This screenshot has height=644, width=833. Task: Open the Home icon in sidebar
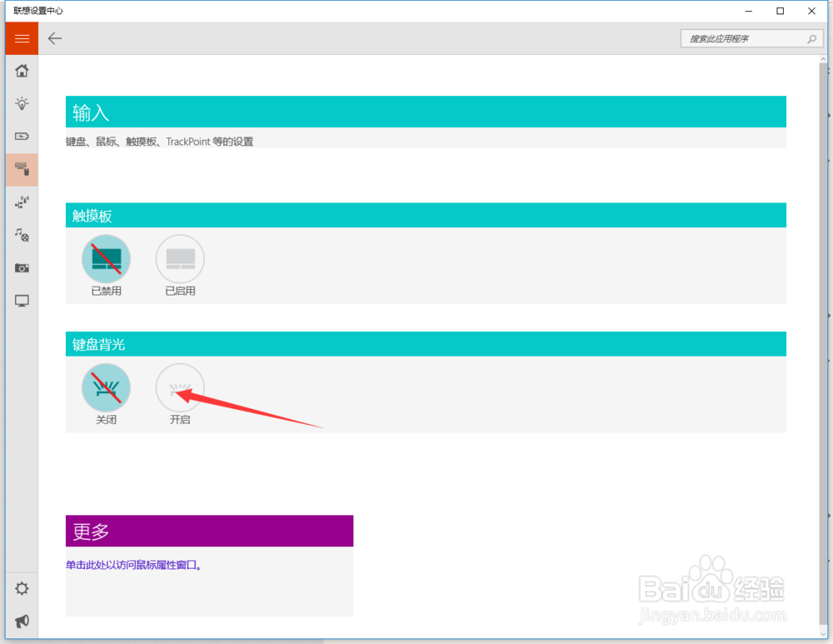tap(22, 71)
